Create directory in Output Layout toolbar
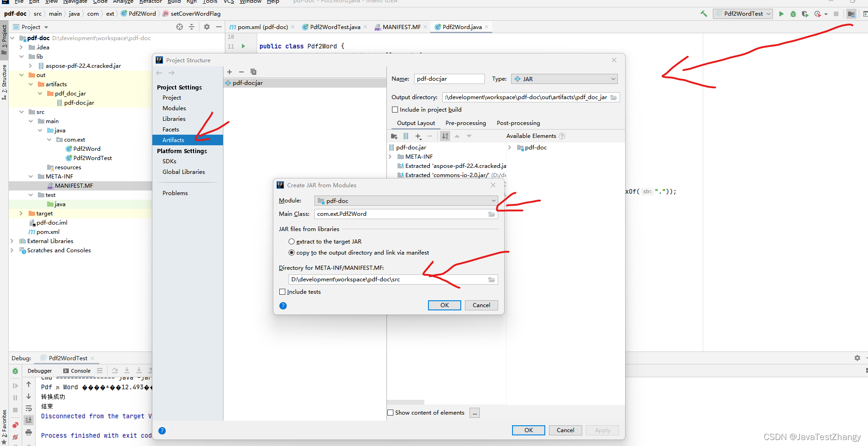The width and height of the screenshot is (868, 446). click(x=394, y=136)
